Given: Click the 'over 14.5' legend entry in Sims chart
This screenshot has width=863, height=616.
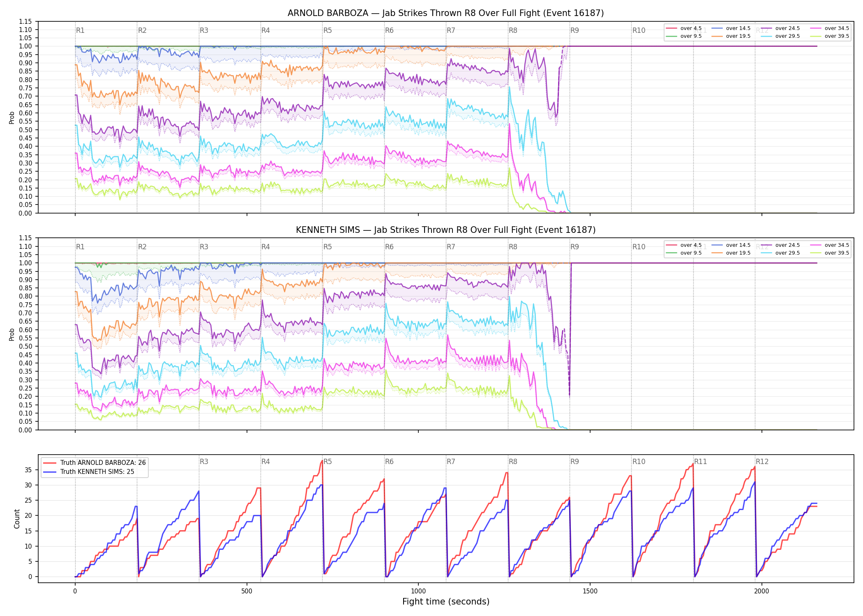Looking at the screenshot, I should (731, 245).
